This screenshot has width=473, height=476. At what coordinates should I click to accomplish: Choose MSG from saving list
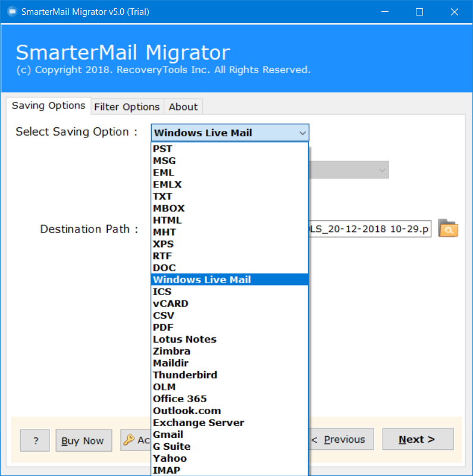click(x=230, y=161)
